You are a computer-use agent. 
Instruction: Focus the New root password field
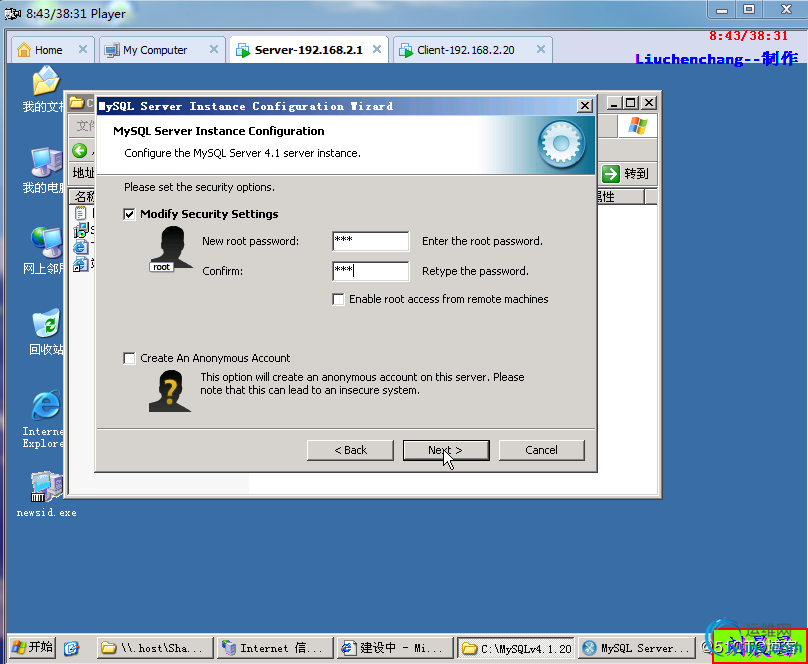pyautogui.click(x=371, y=241)
